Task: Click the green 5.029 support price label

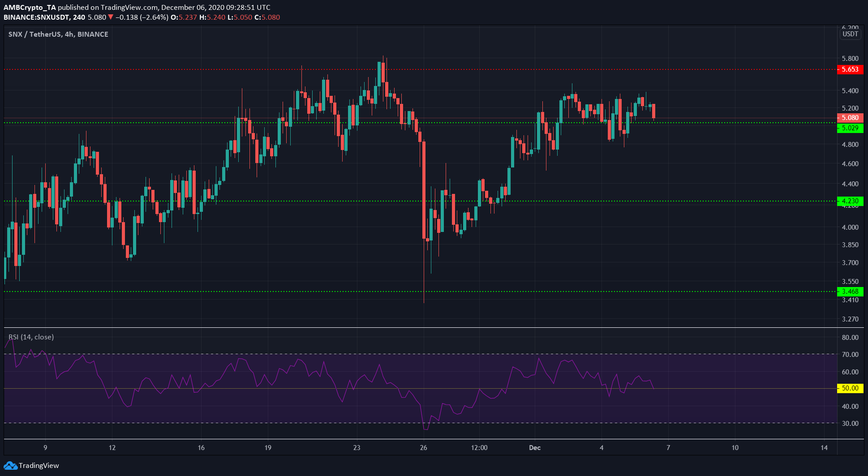Action: click(850, 128)
